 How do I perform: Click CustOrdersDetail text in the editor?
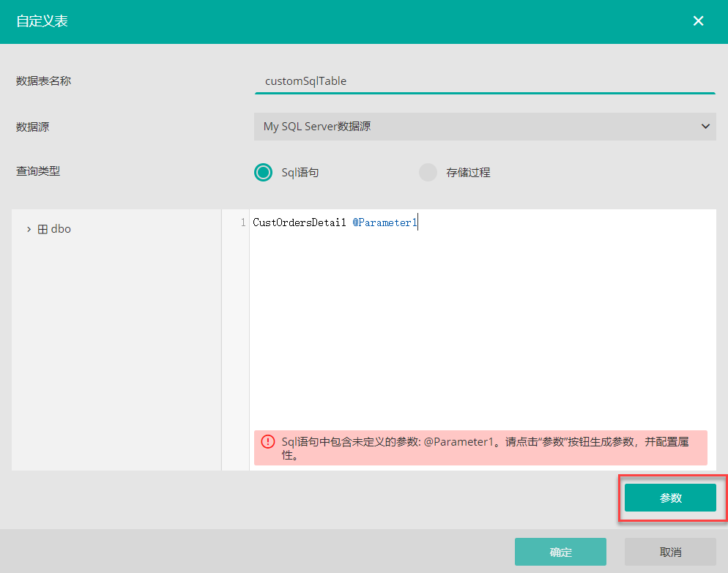(299, 222)
